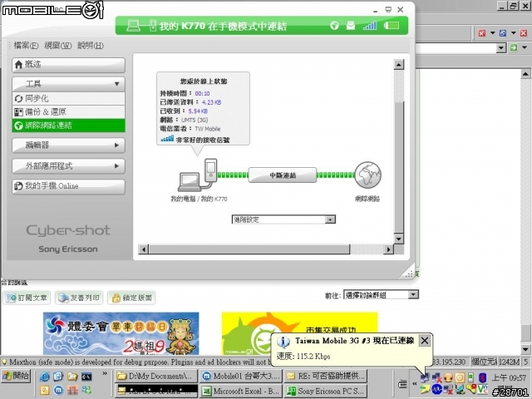Click the horizontal scrollbar in connection panel
Screen dimensions: 532x399
click(x=266, y=249)
